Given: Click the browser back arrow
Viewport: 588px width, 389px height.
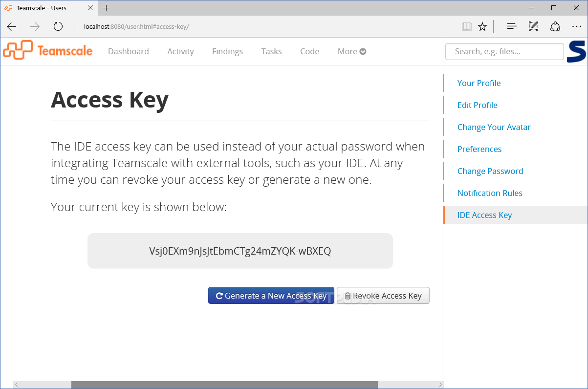Looking at the screenshot, I should pos(12,26).
